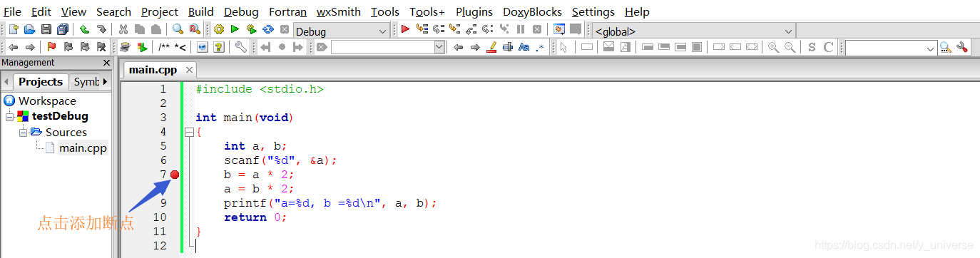This screenshot has width=980, height=258.
Task: Click the Redo arrow icon
Action: pos(101,30)
